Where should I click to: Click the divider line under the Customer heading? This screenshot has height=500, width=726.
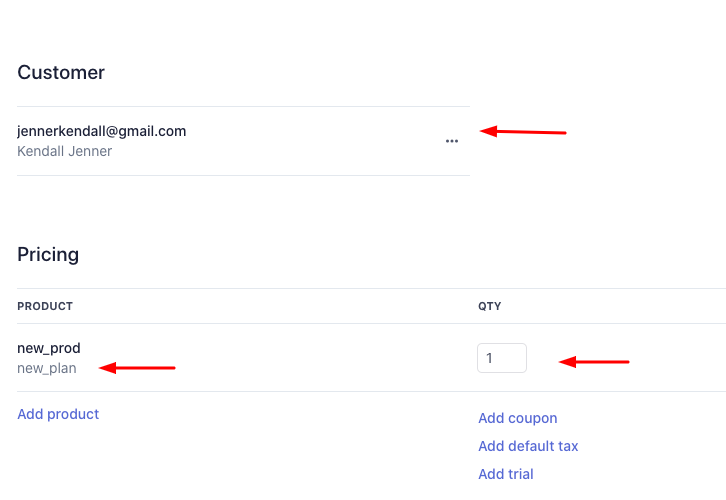243,107
